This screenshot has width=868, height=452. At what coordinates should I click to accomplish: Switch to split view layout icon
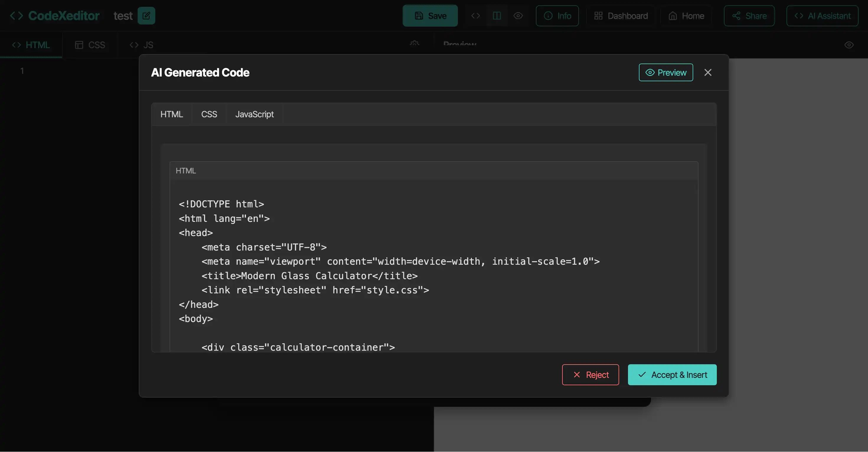pos(497,16)
